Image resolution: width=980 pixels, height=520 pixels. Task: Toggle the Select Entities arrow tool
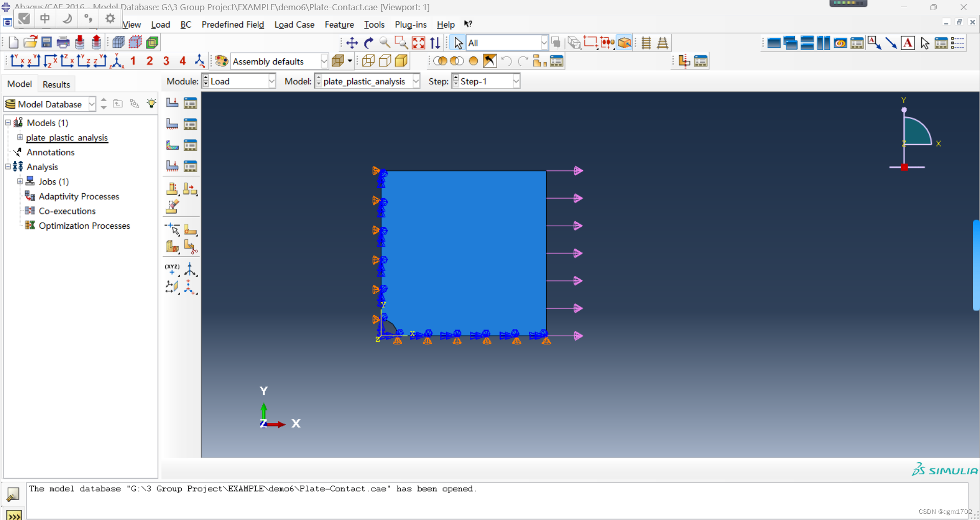458,43
